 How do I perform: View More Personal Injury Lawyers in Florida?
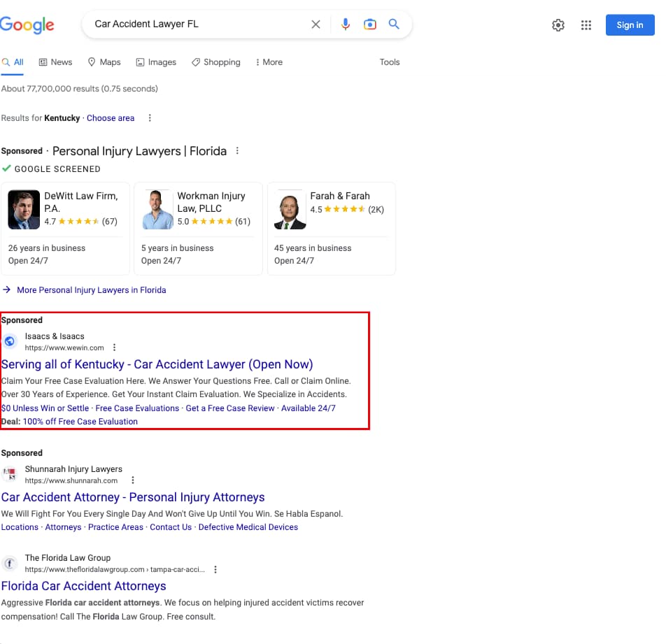[x=92, y=290]
